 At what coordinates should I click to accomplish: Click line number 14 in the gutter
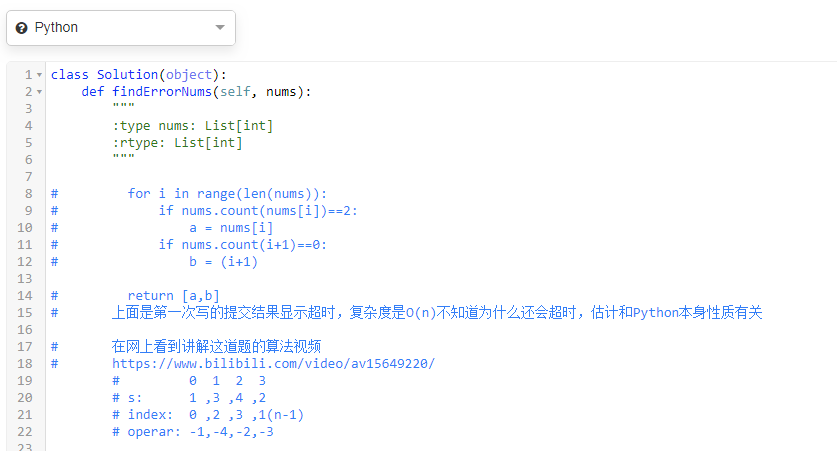pos(25,296)
